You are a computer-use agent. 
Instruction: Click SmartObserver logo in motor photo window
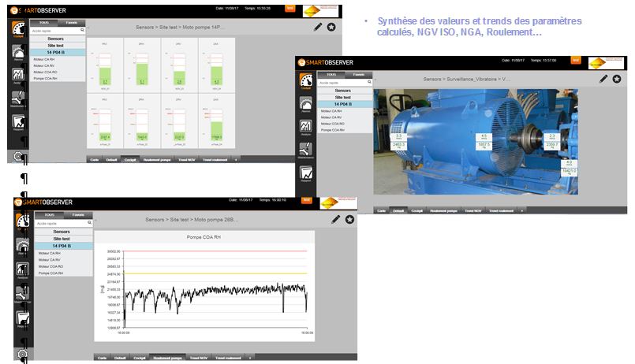(x=326, y=62)
